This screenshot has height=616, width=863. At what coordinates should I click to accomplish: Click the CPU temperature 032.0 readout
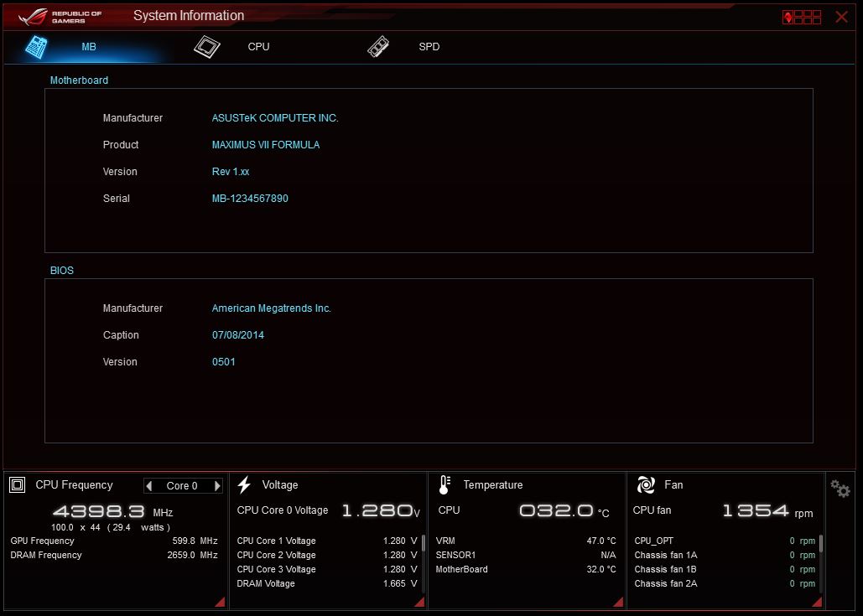tap(564, 511)
